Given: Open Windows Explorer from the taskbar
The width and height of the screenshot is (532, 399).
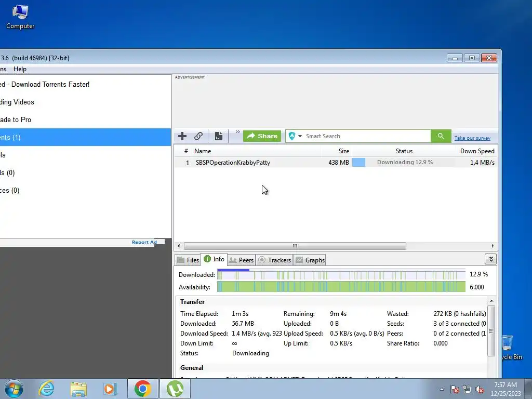Looking at the screenshot, I should point(78,389).
